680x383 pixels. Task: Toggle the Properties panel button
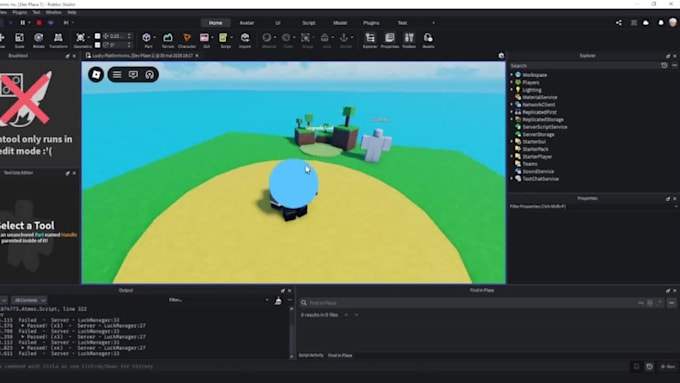click(389, 40)
